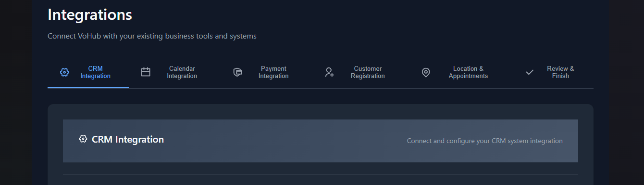Click the calendar icon on Calendar Integration tab
Image resolution: width=644 pixels, height=185 pixels.
coord(146,72)
